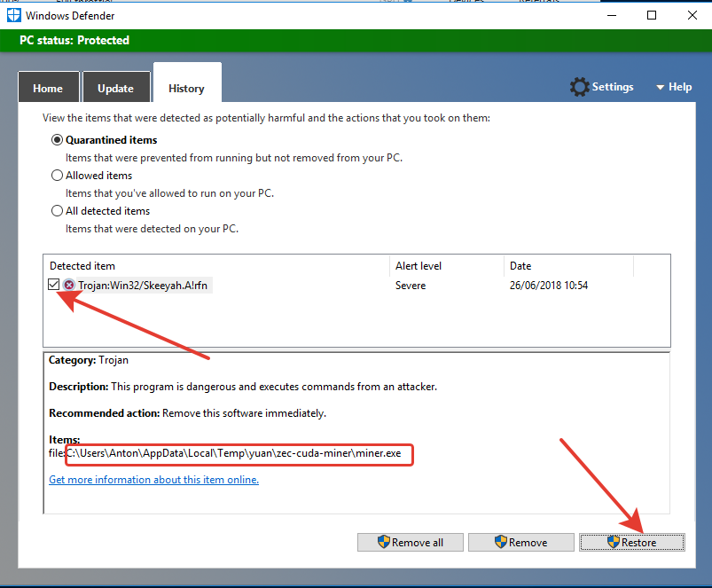712x588 pixels.
Task: Click the PC status: Protected banner text
Action: click(74, 41)
